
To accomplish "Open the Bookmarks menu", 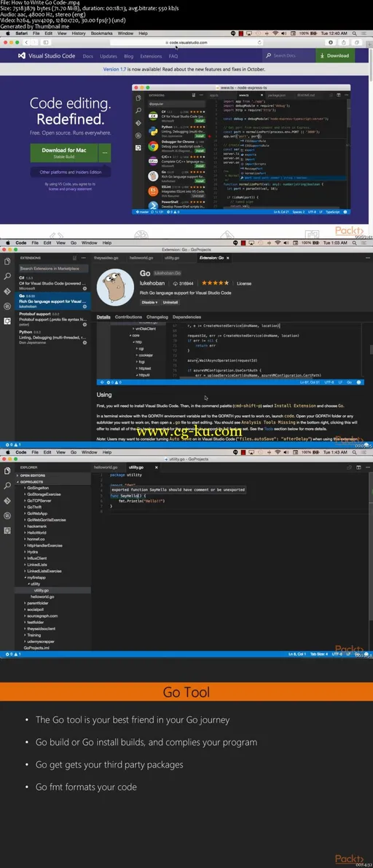I will pos(101,33).
